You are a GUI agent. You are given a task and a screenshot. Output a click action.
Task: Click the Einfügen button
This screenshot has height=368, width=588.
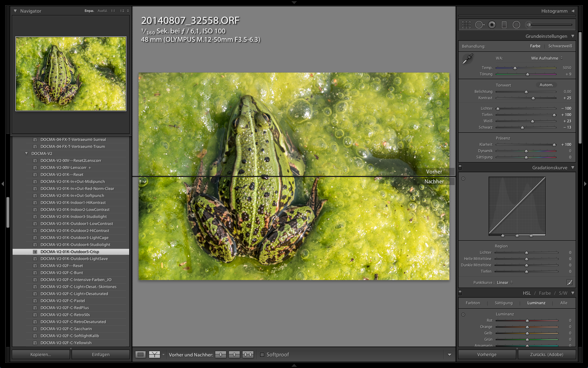coord(101,355)
